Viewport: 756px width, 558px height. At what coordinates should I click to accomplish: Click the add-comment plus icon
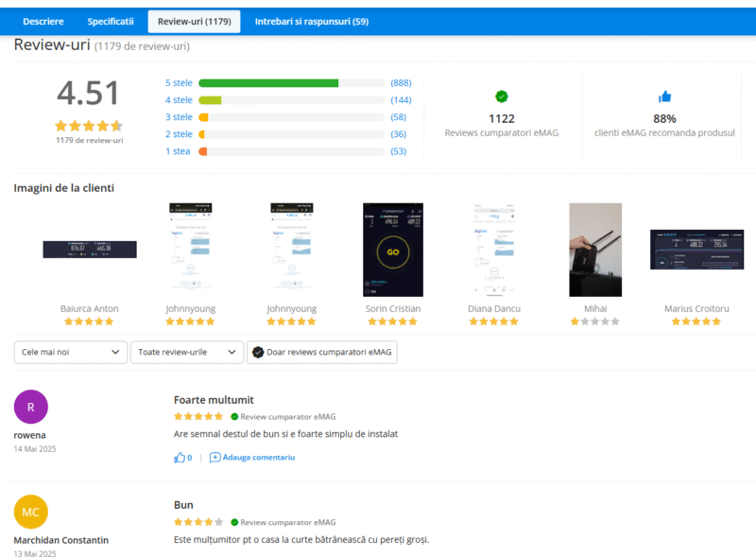coord(215,457)
